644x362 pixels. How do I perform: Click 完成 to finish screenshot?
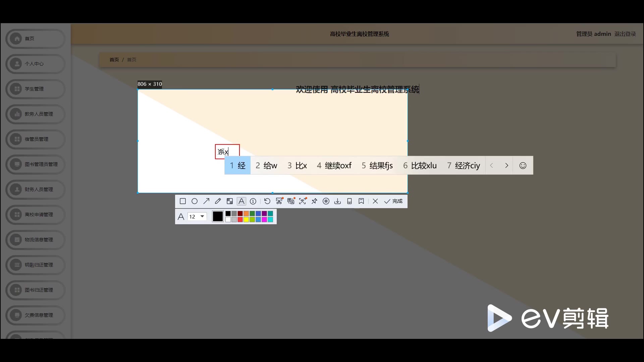coord(393,201)
